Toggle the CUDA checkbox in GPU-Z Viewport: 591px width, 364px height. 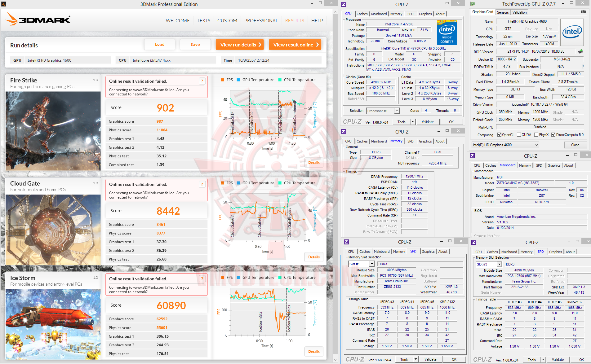(x=519, y=135)
